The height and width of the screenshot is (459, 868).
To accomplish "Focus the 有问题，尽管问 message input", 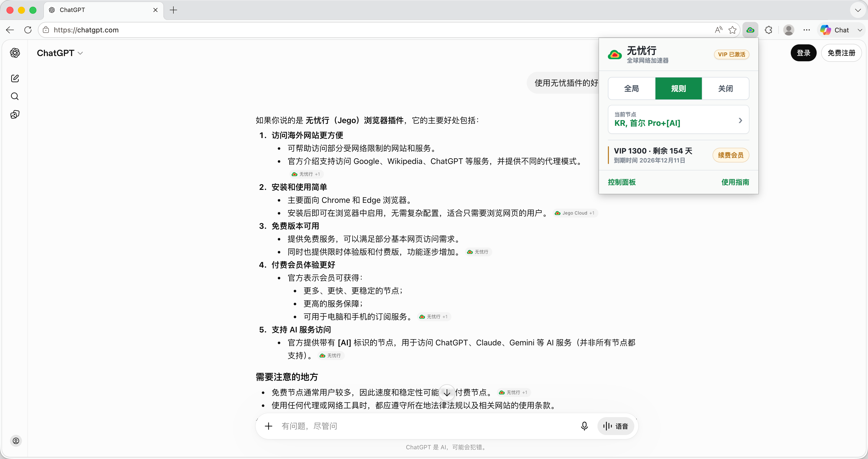I will (x=426, y=426).
